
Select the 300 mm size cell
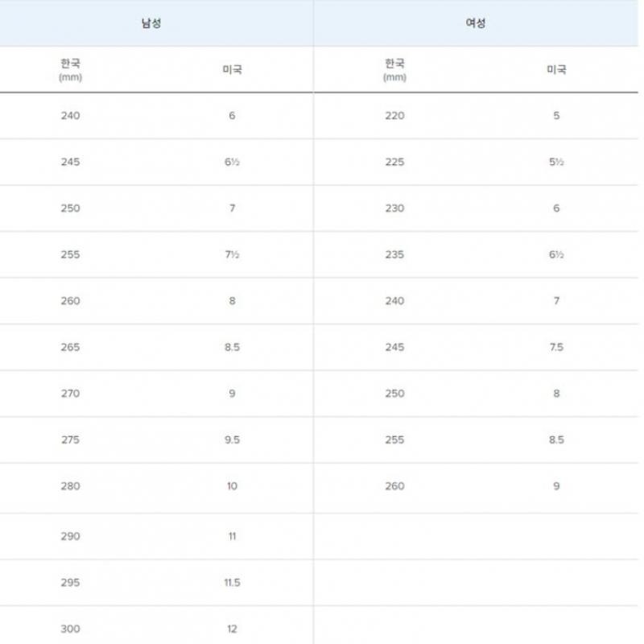[x=71, y=629]
